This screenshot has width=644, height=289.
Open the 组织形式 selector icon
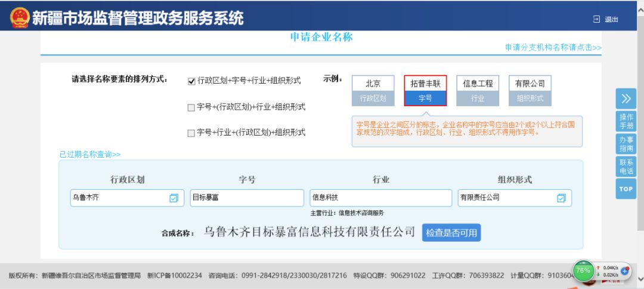[x=561, y=198]
